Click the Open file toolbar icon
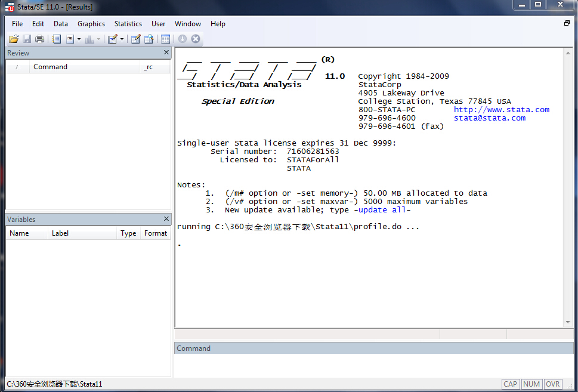Viewport: 578px width, 392px height. [x=13, y=39]
